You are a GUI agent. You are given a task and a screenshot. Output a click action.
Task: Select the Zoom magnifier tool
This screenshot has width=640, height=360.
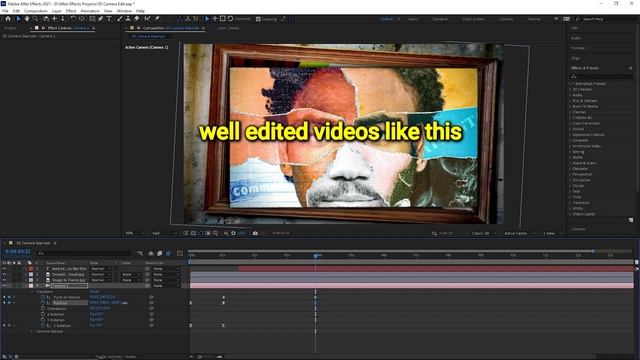coord(36,19)
